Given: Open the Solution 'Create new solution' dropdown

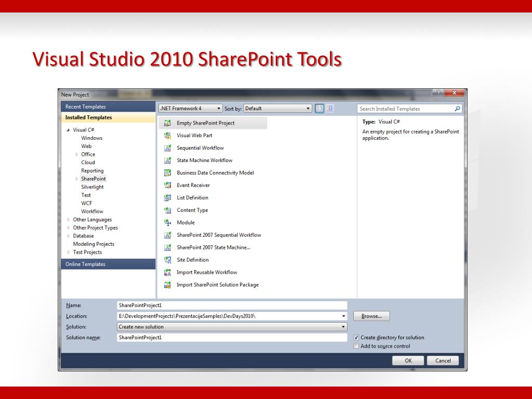Looking at the screenshot, I should [x=232, y=327].
